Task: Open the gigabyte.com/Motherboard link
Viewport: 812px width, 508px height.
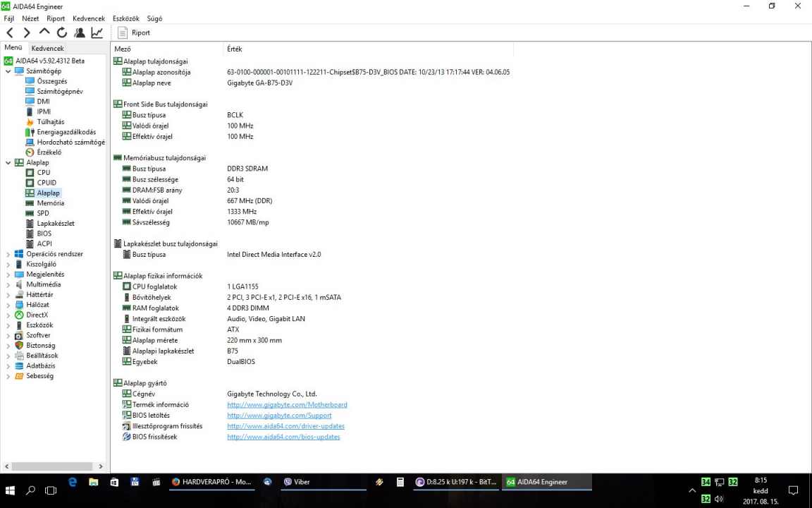Action: click(x=287, y=405)
